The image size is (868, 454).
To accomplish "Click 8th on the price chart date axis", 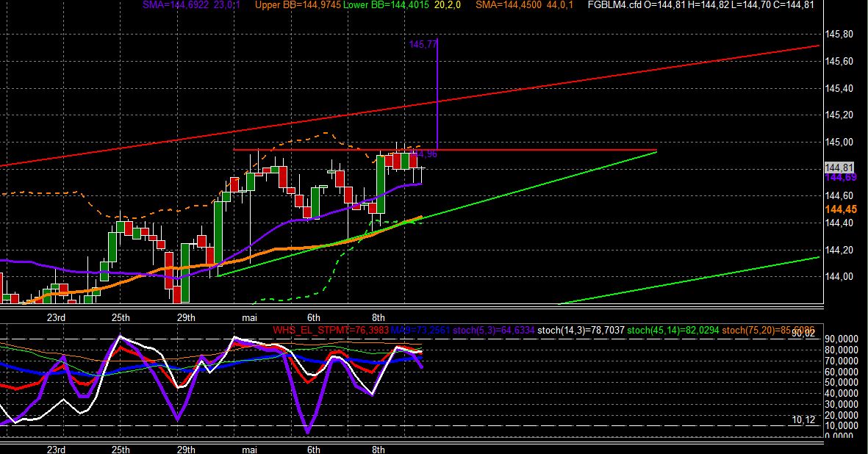I will click(x=378, y=317).
